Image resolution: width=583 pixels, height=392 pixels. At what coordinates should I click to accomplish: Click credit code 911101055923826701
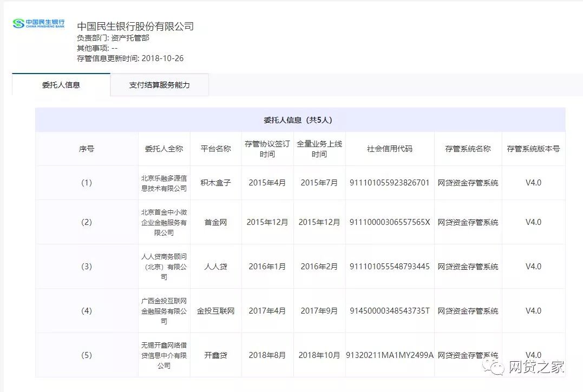[x=390, y=183]
